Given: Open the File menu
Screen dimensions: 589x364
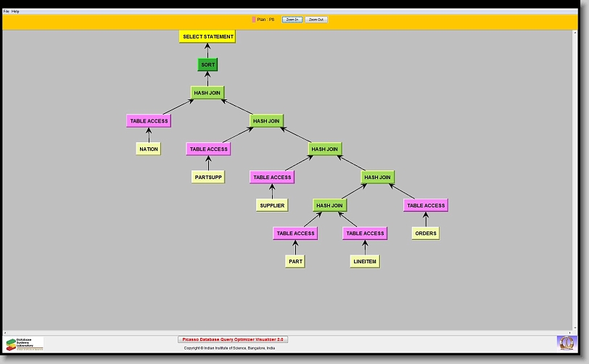Looking at the screenshot, I should coord(7,12).
